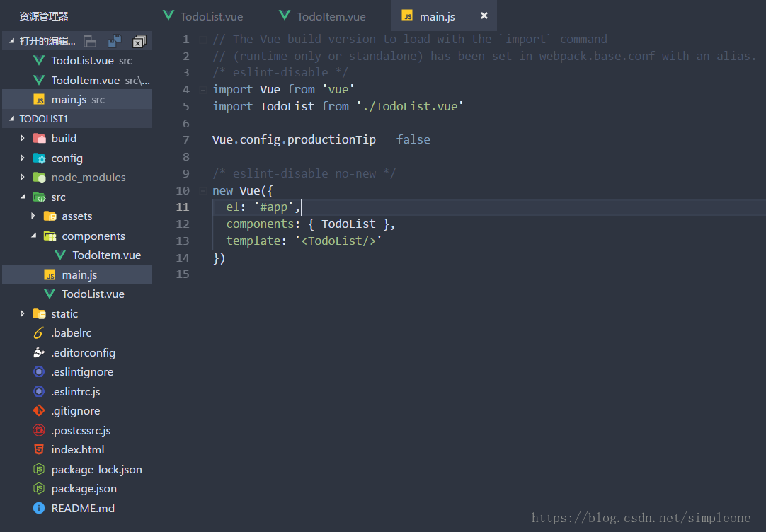This screenshot has width=766, height=532.
Task: Open TodoList.vue src in open editors list
Action: [76, 61]
